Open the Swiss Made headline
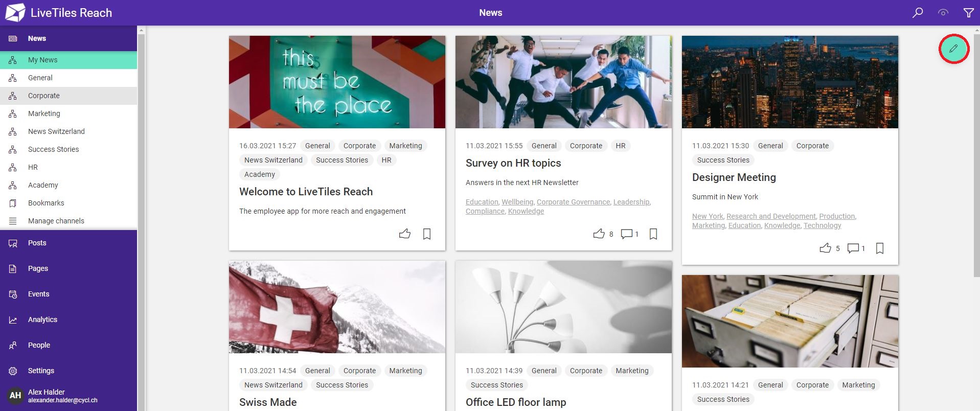This screenshot has height=411, width=980. coord(268,402)
